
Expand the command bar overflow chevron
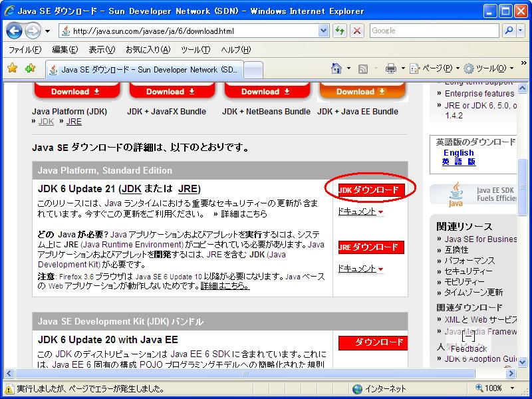click(524, 63)
